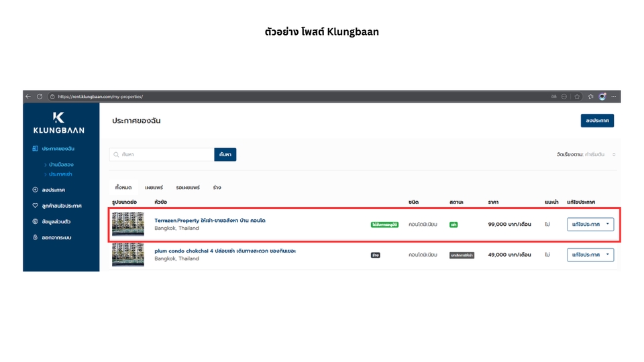Click the user icon for ข้อมูลส่วนตัว
This screenshot has width=644, height=362.
click(36, 221)
